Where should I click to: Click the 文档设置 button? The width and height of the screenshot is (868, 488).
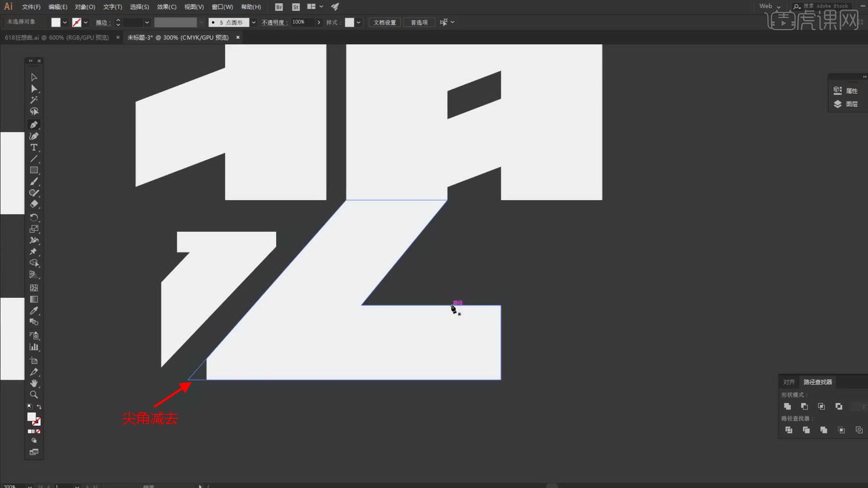tap(384, 22)
